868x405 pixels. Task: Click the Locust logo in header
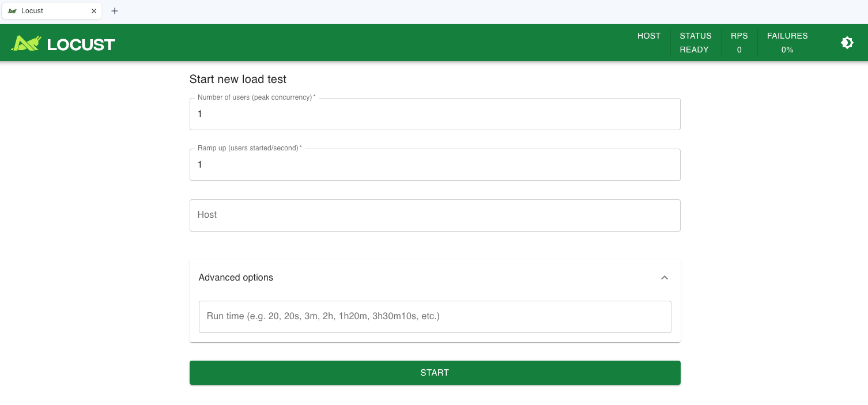point(63,44)
